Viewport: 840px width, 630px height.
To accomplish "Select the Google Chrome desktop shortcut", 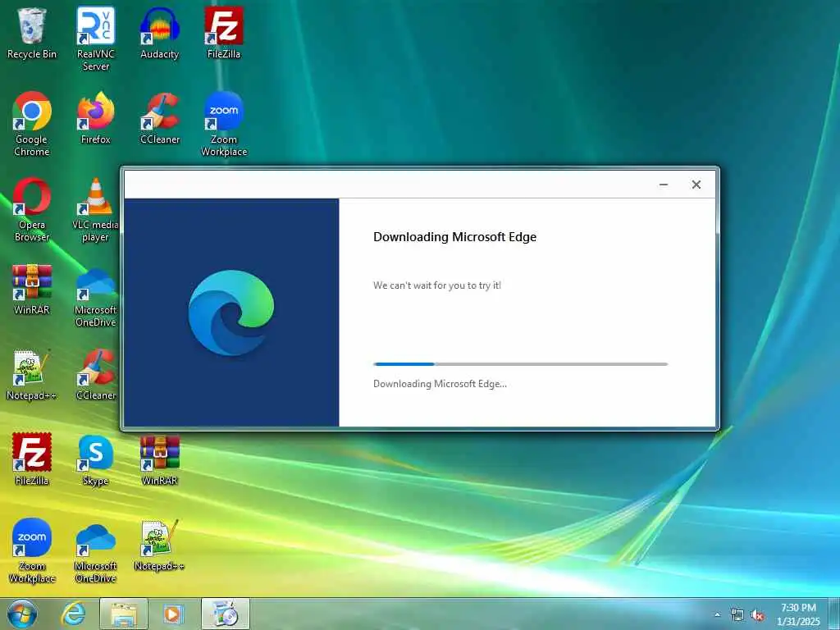I will click(32, 125).
